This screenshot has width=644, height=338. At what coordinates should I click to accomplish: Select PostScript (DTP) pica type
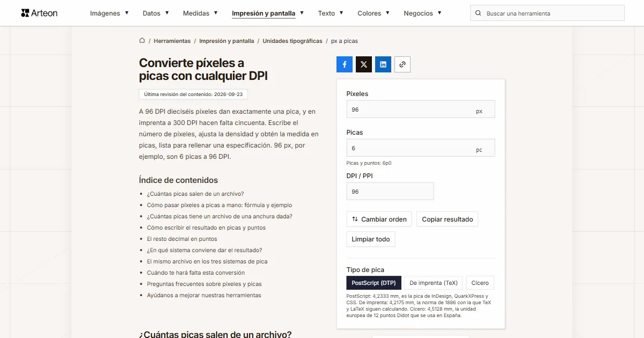[374, 283]
